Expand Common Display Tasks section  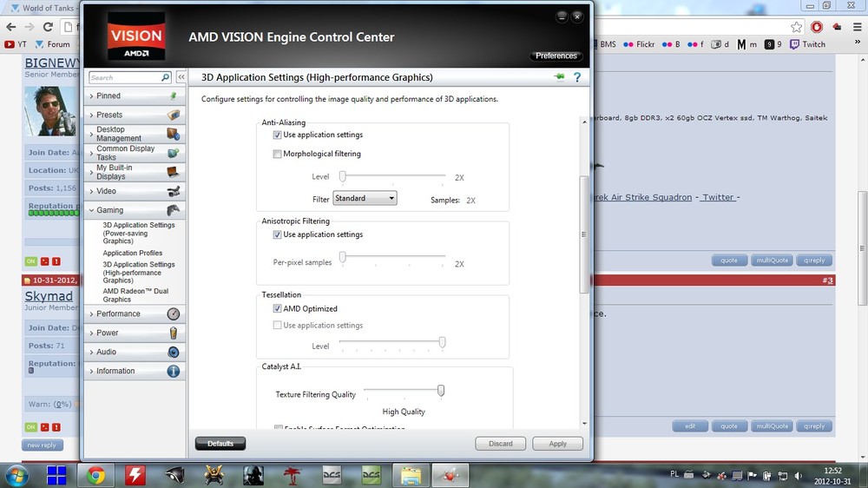coord(91,153)
